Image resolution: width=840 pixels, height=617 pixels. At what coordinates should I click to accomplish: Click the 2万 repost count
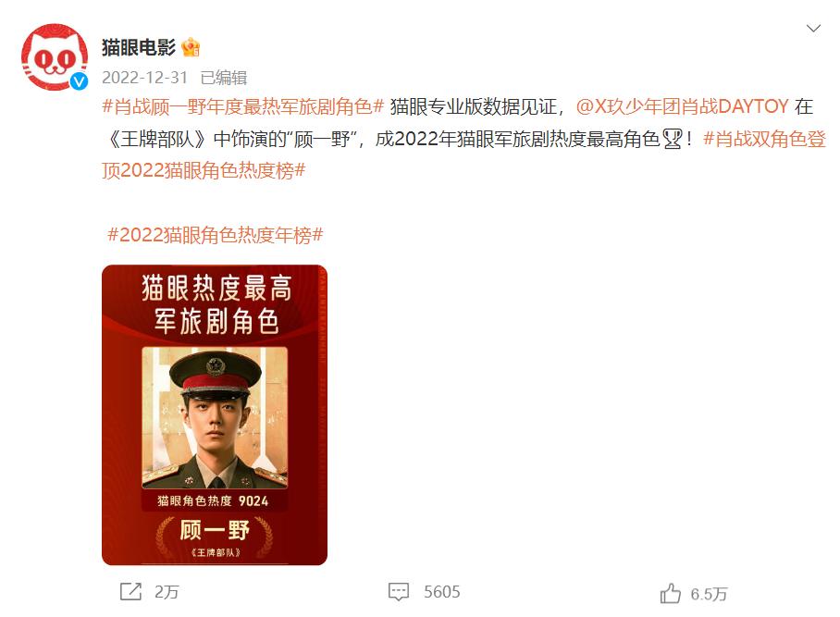[167, 592]
